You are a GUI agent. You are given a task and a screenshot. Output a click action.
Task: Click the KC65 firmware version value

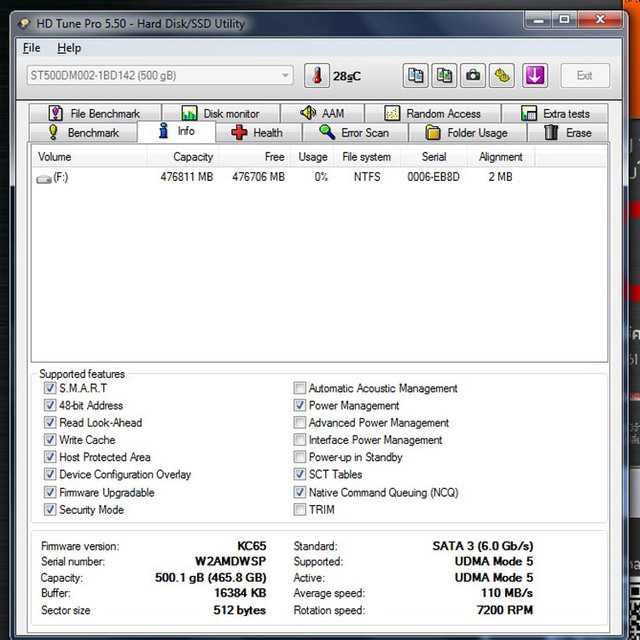(x=252, y=546)
